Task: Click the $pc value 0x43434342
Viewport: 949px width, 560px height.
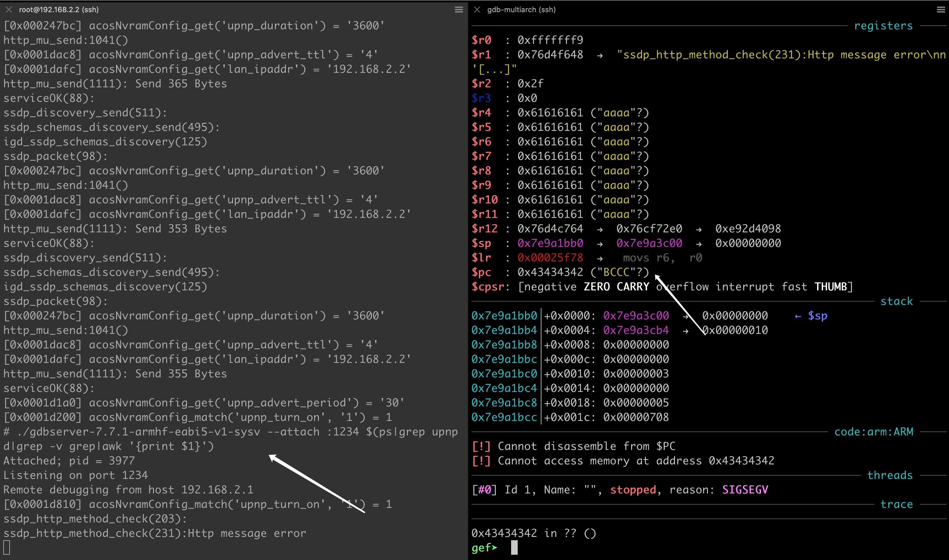Action: pyautogui.click(x=550, y=272)
